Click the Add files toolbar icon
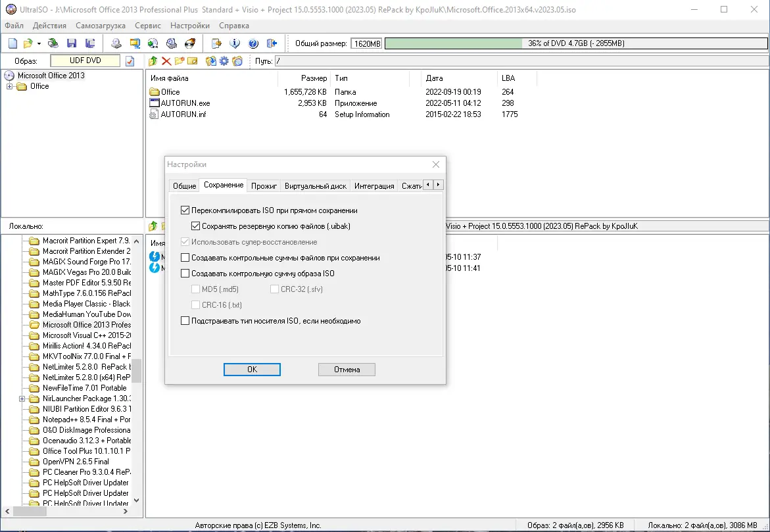The height and width of the screenshot is (532, 770). tap(216, 43)
